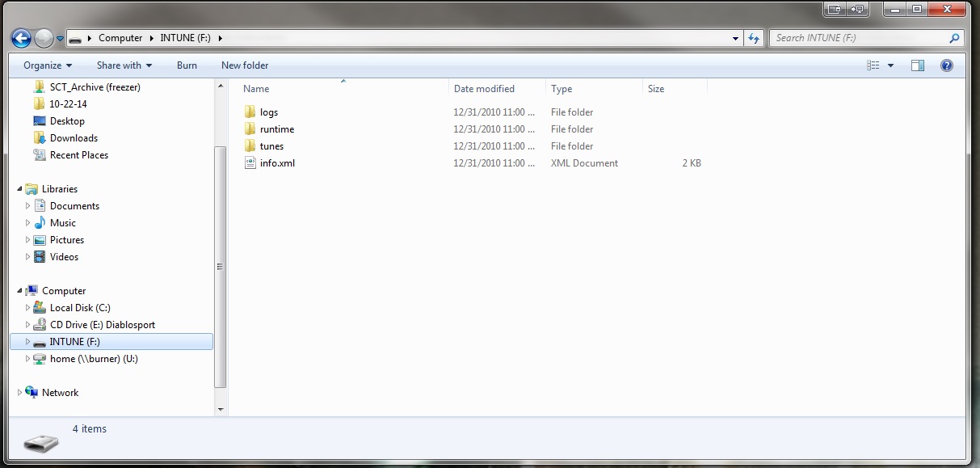Open Desktop in navigation pane
Screen dimensions: 980x468
point(67,121)
